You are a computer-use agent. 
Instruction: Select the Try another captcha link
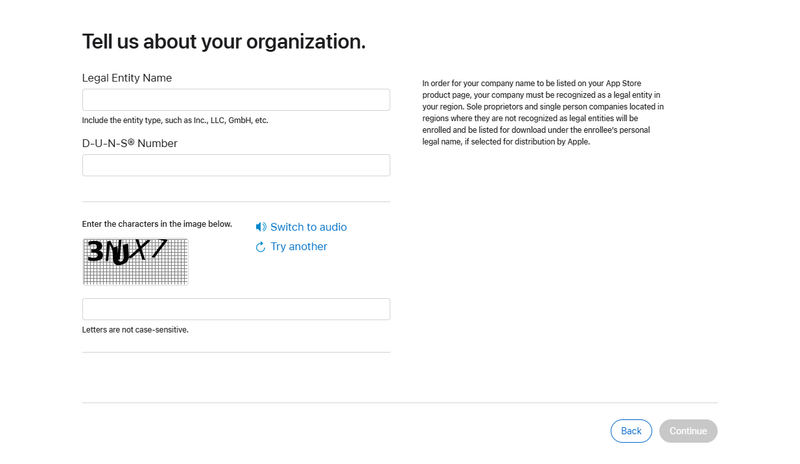coord(298,247)
